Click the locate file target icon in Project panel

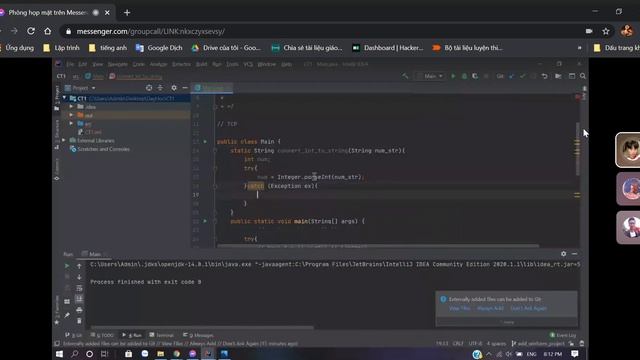coord(149,88)
